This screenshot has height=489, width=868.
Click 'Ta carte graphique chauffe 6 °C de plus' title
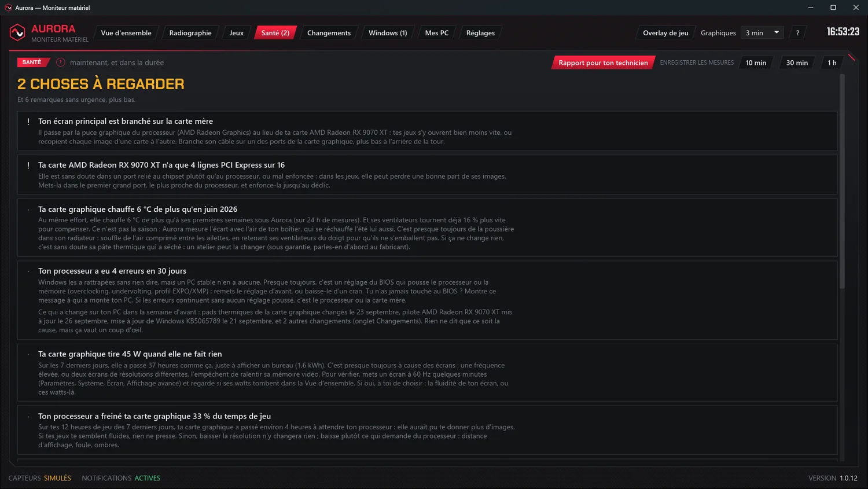click(138, 209)
